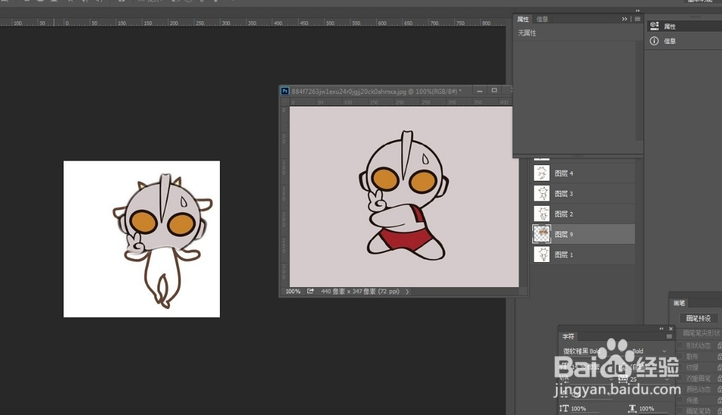Toggle the 颜色动态 color dynamics checkbox

coord(680,389)
